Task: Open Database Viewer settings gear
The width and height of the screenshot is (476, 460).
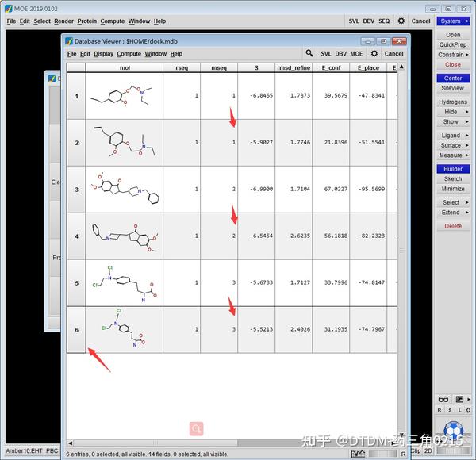Action: coord(374,53)
